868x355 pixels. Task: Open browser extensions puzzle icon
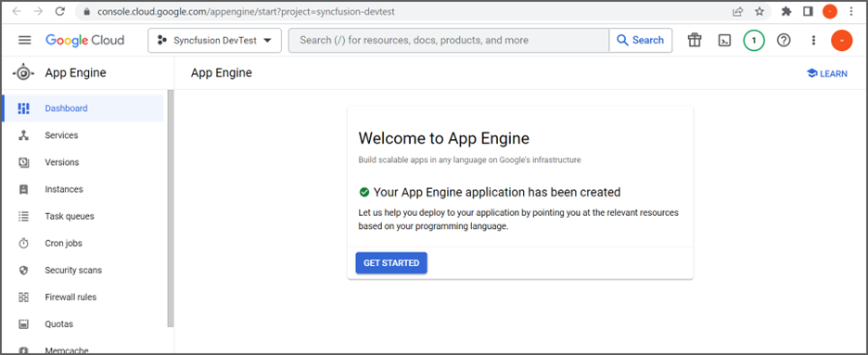(x=786, y=12)
